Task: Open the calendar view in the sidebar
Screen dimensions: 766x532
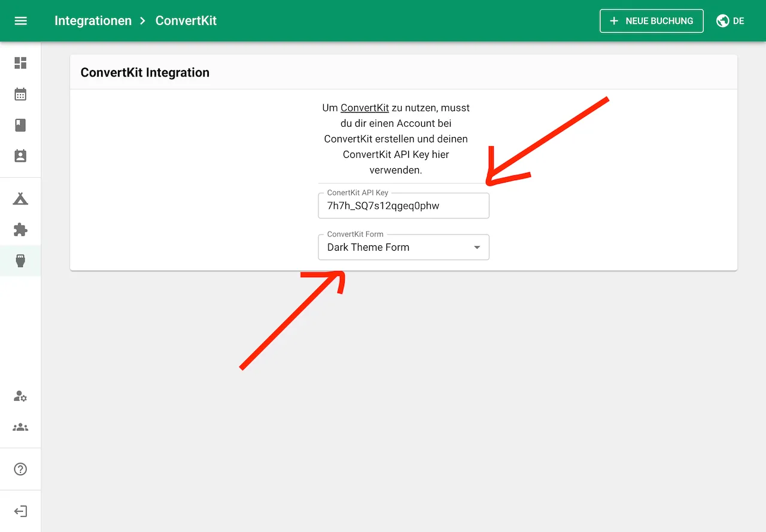Action: tap(20, 94)
